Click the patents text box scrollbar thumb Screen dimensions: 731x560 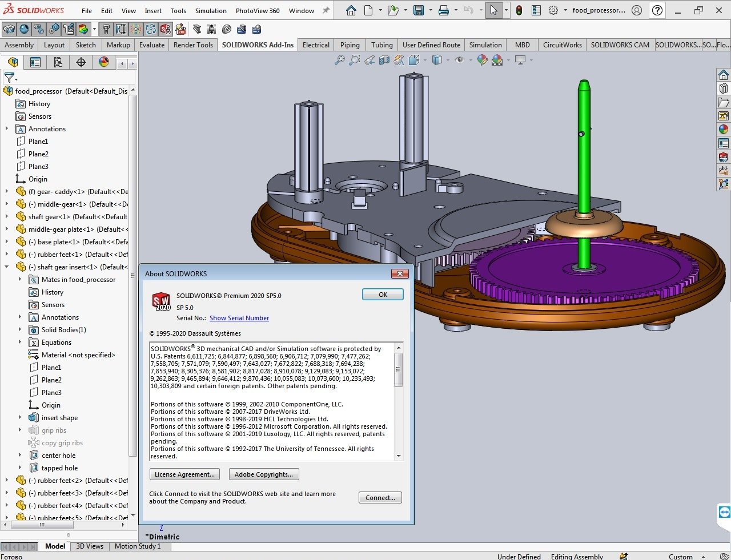click(399, 369)
